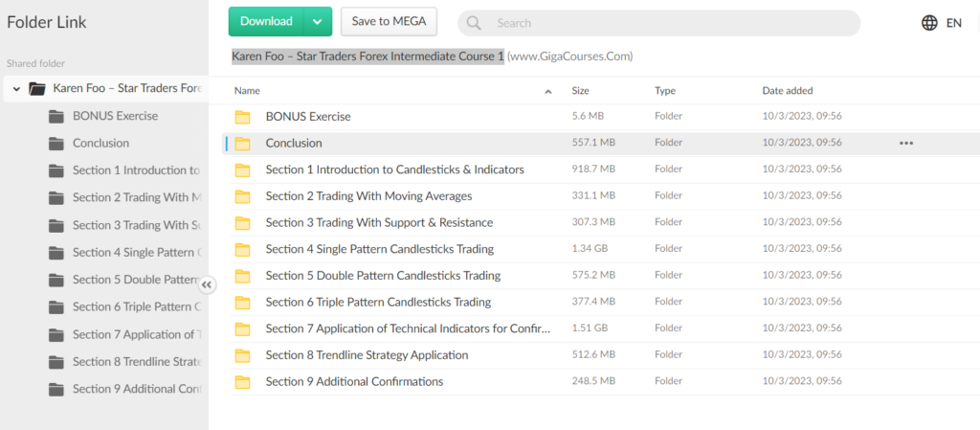Open Section 7 Application of Technical Indicators folder

pyautogui.click(x=408, y=328)
